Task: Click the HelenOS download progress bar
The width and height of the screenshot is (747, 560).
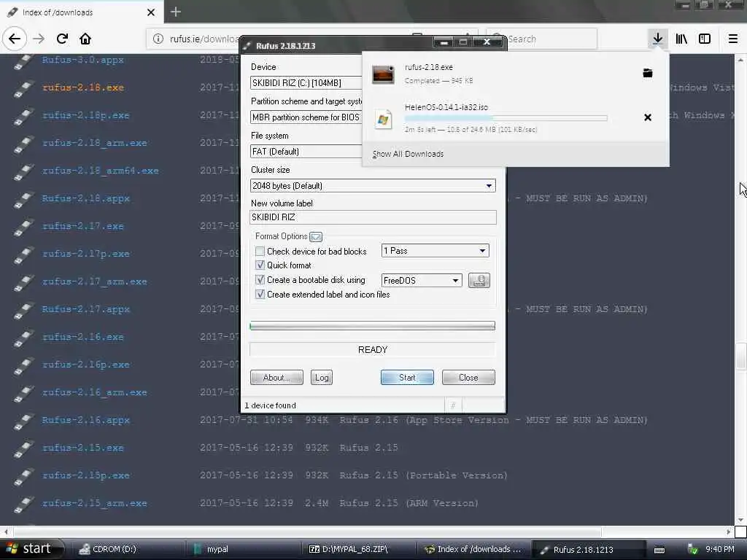Action: [506, 117]
